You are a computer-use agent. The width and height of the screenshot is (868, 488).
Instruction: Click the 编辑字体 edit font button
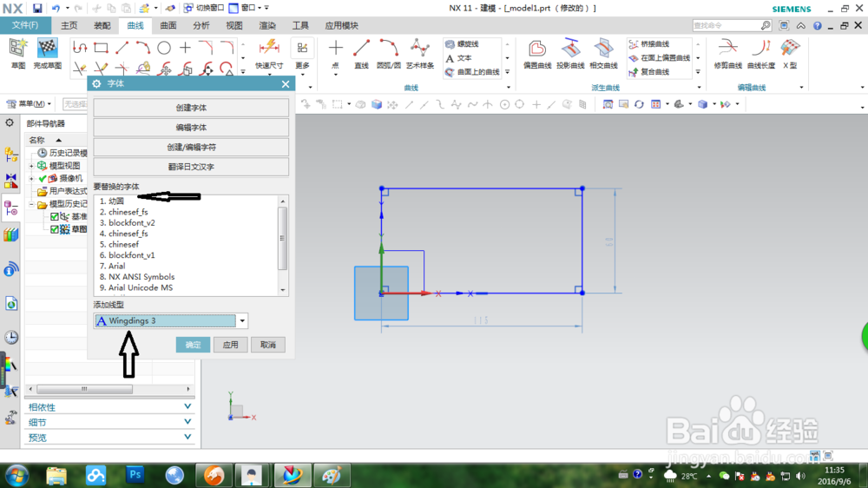coord(191,128)
